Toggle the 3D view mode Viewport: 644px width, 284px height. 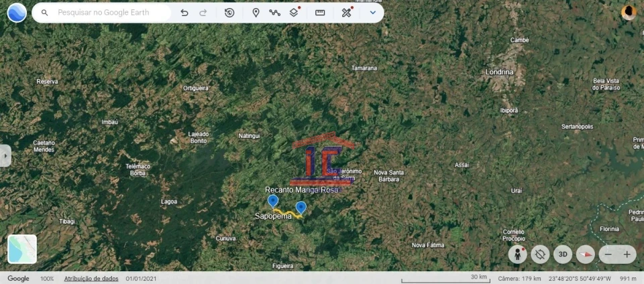(563, 255)
